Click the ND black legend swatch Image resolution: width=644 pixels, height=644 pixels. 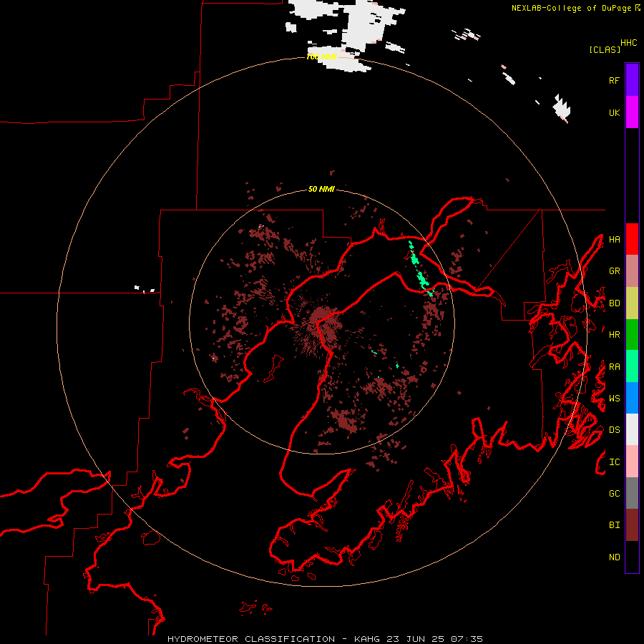tap(632, 557)
